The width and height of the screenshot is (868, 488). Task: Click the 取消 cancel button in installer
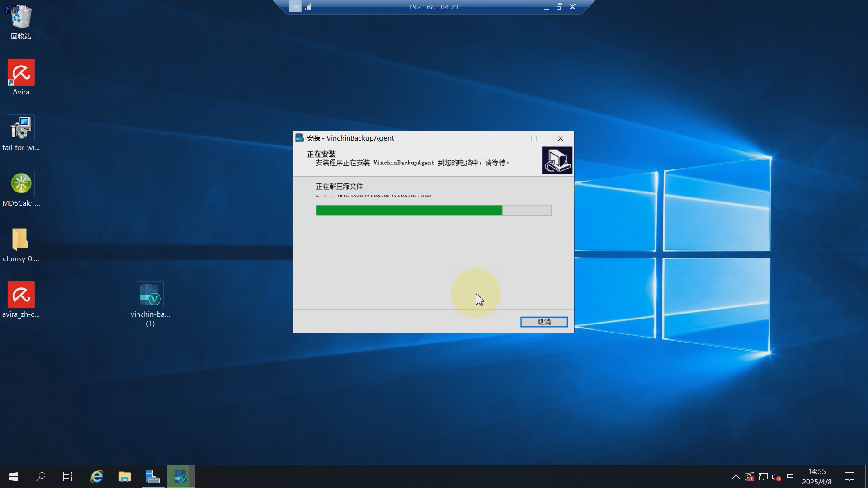point(543,322)
